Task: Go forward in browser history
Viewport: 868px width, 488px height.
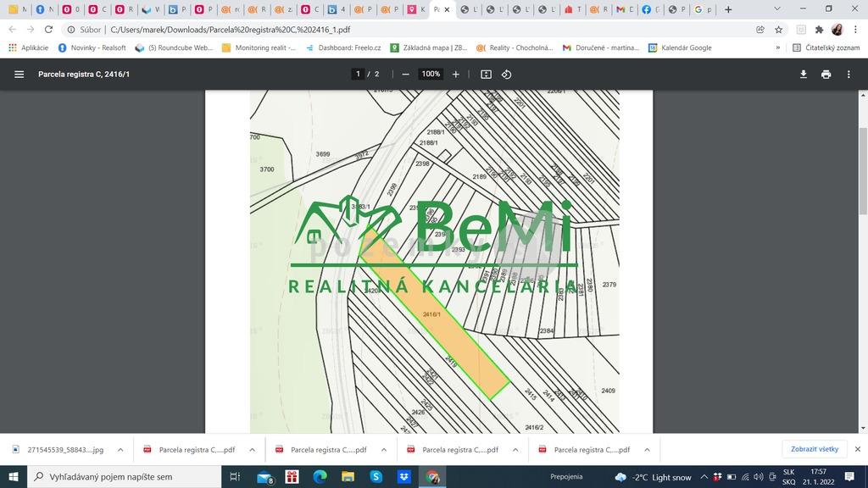Action: click(31, 30)
